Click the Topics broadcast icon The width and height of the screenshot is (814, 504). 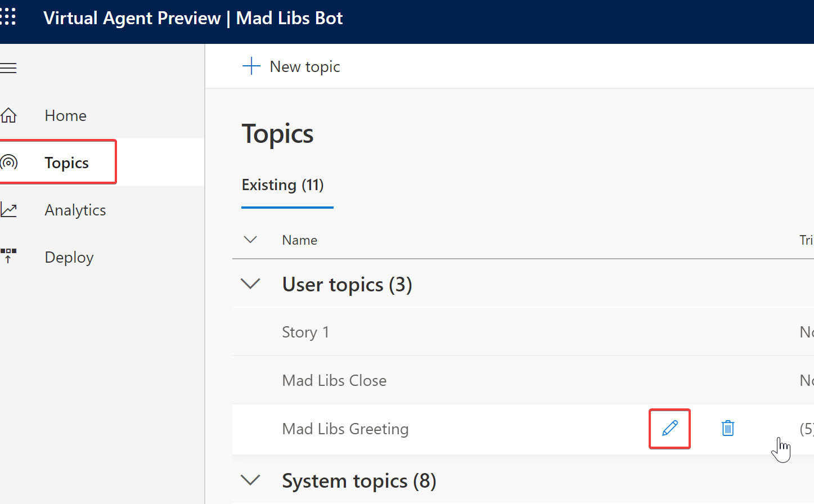[x=8, y=163]
